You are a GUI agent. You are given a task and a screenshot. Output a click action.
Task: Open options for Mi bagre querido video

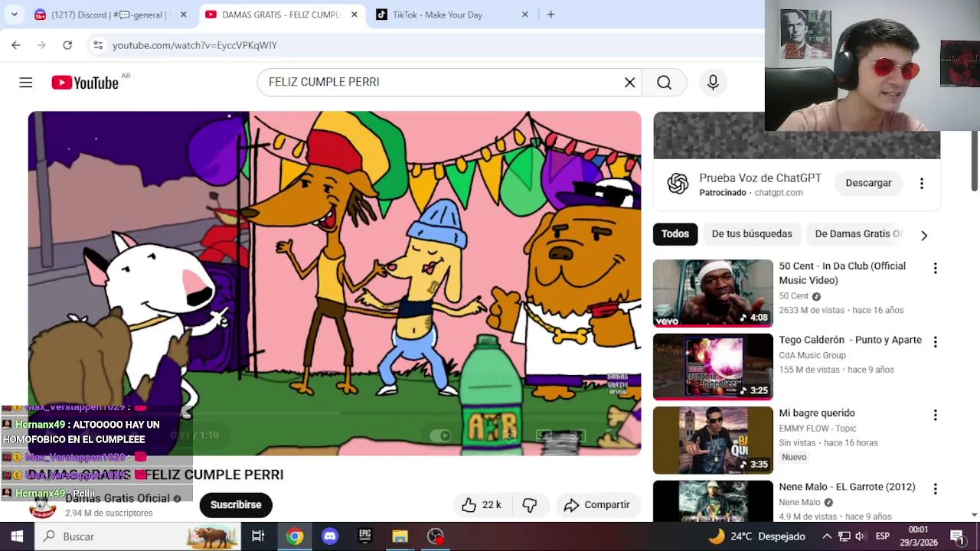click(935, 415)
